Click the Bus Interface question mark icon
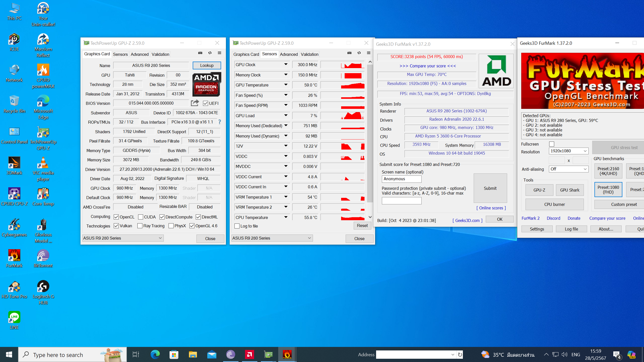Screen dimensions: 644x362 [x=220, y=122]
